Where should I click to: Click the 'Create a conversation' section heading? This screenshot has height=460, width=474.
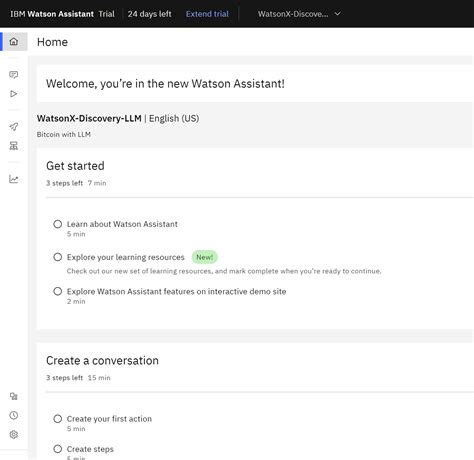coord(102,360)
